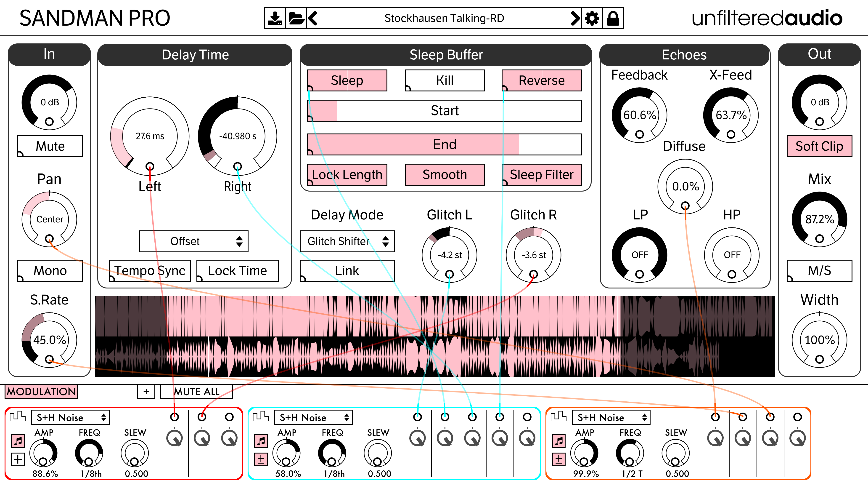Click the MUTE ALL button
This screenshot has width=868, height=491.
(196, 392)
